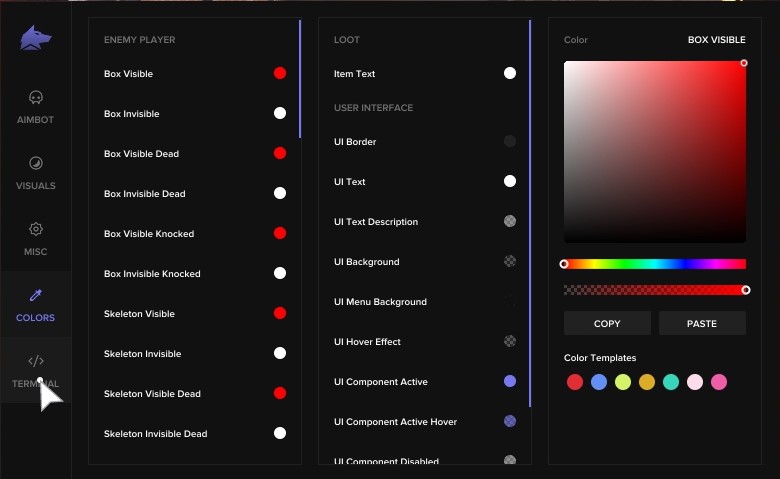Click the wolf logo icon
The image size is (780, 479).
tap(36, 39)
